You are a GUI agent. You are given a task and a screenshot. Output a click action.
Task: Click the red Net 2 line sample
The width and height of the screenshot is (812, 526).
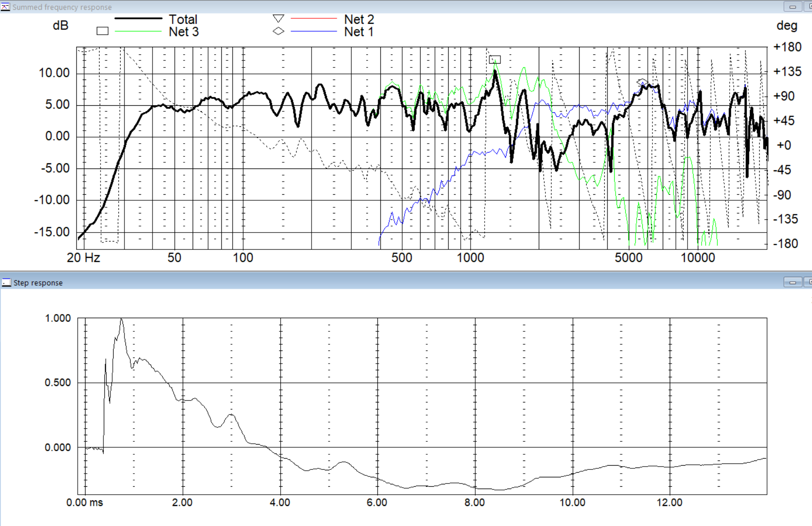tap(314, 19)
